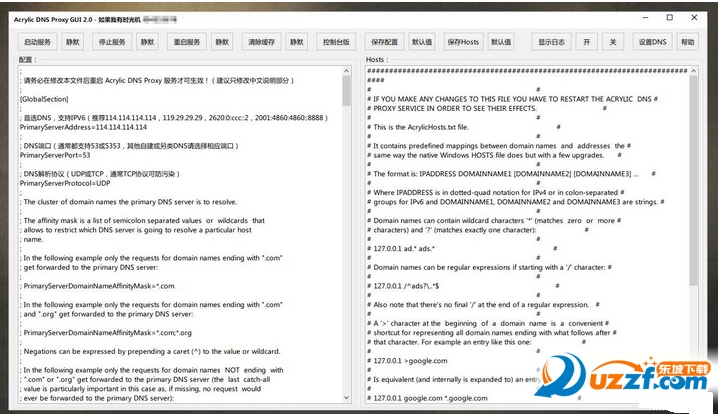This screenshot has width=718, height=414.
Task: Click the 启动服务 (start service) button
Action: coord(38,42)
